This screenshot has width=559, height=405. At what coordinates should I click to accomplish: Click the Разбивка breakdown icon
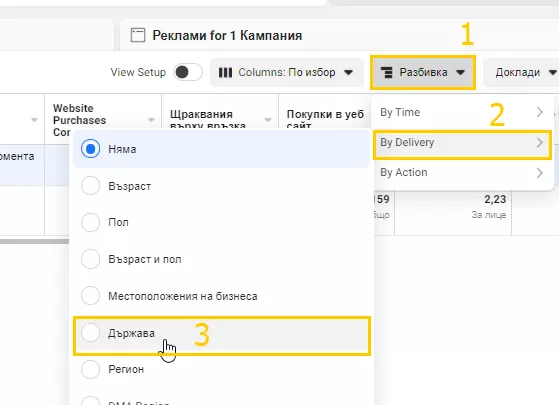pos(386,73)
